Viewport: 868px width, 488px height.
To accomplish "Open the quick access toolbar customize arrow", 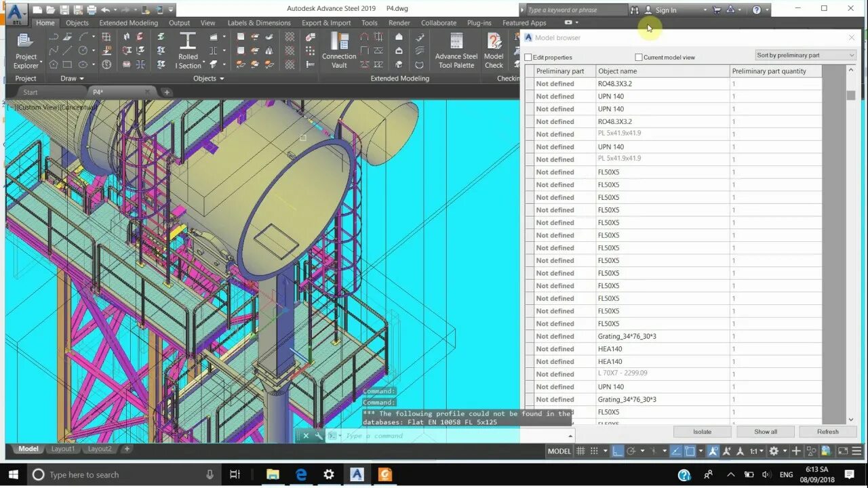I will coord(172,10).
